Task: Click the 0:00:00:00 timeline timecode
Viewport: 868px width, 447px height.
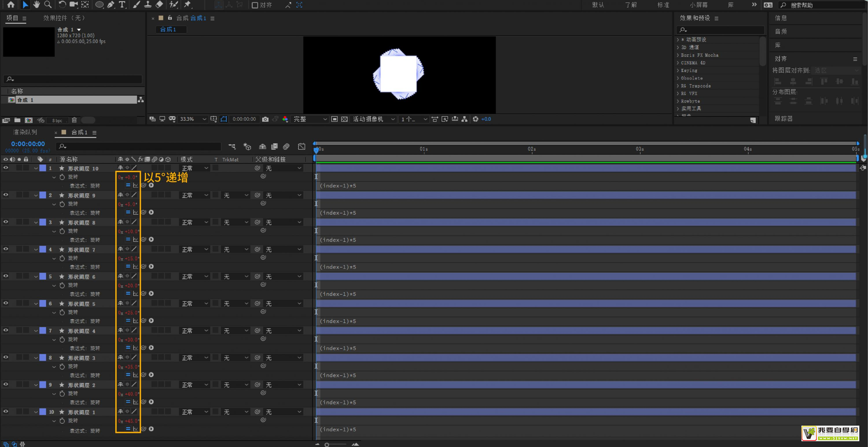Action: pos(28,144)
